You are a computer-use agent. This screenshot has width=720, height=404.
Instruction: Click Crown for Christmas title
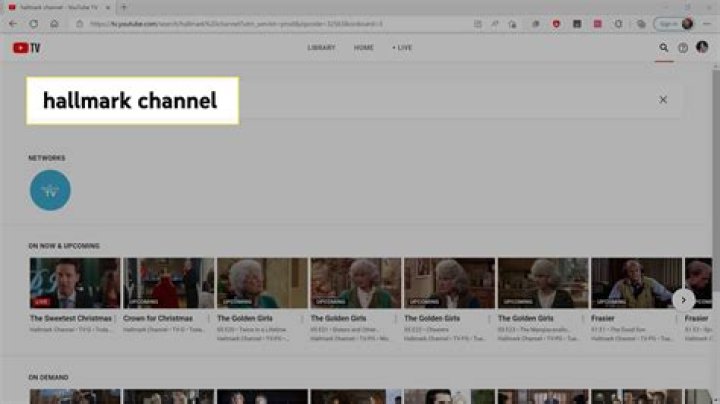point(158,318)
